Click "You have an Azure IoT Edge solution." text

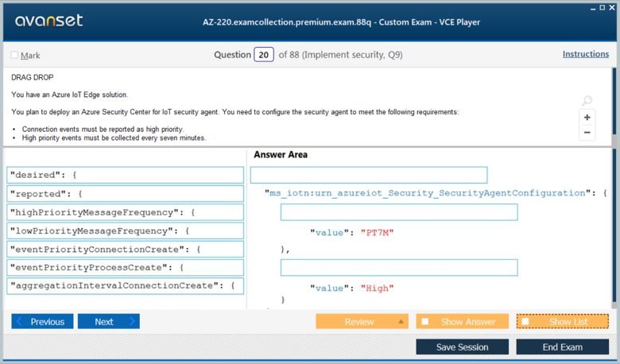(70, 95)
